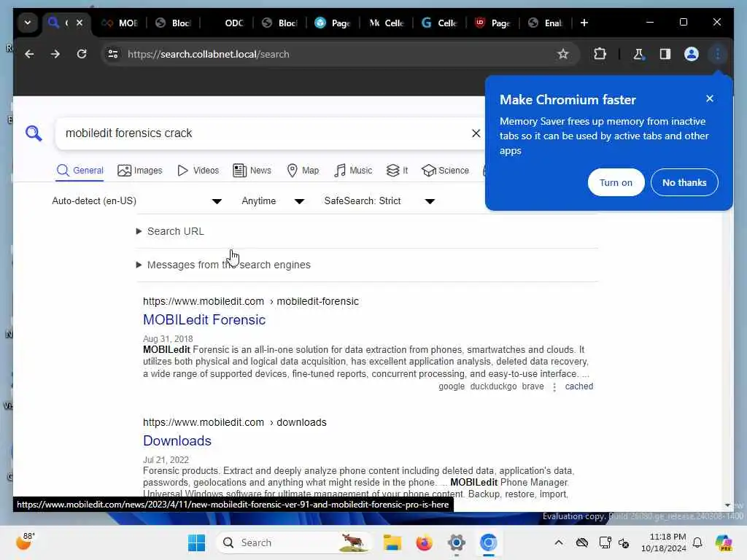This screenshot has width=747, height=560.
Task: Click the magnifier search icon beside query
Action: (x=34, y=133)
